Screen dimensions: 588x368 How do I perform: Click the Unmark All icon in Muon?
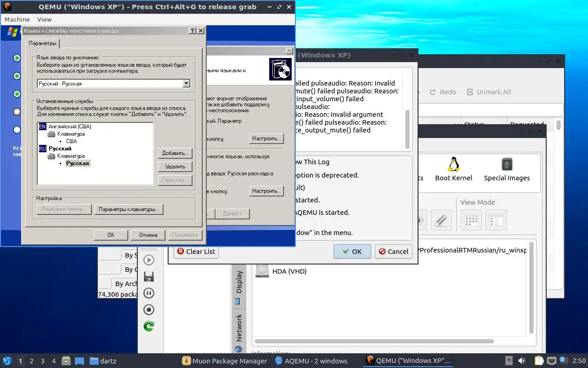click(x=469, y=92)
